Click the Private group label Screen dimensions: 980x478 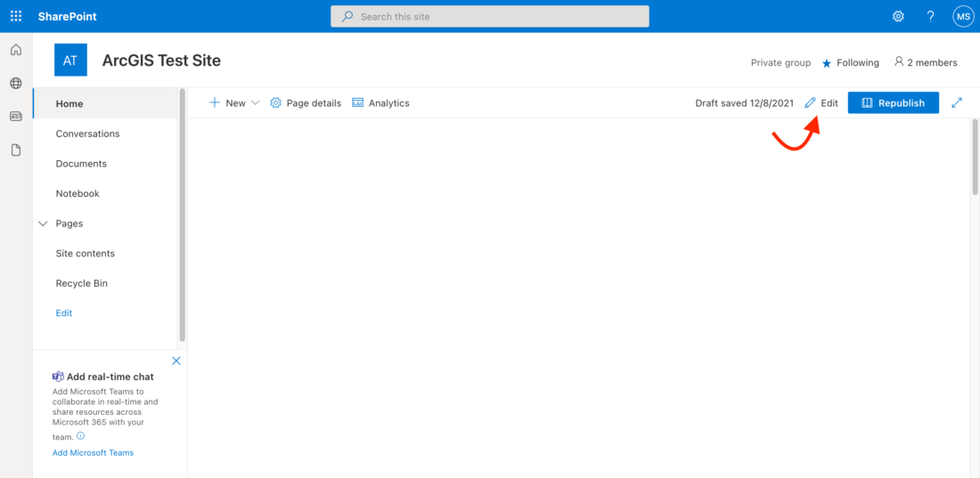[x=780, y=63]
